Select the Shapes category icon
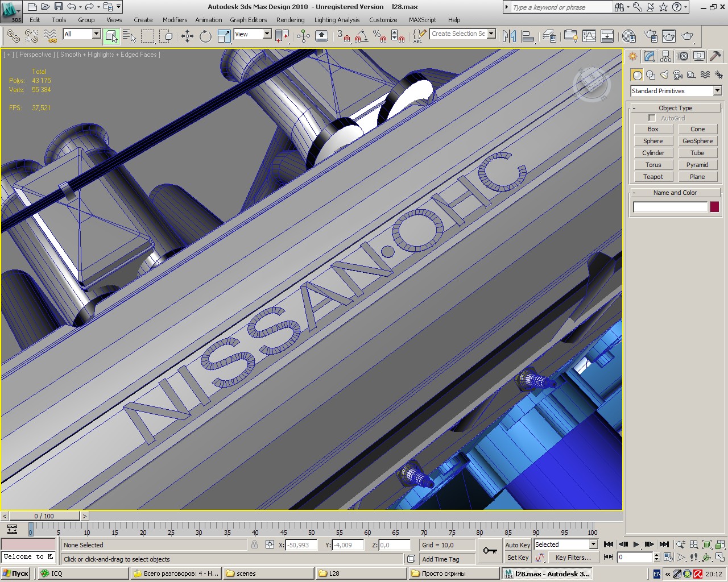Screen dimensions: 728x582 coord(651,75)
